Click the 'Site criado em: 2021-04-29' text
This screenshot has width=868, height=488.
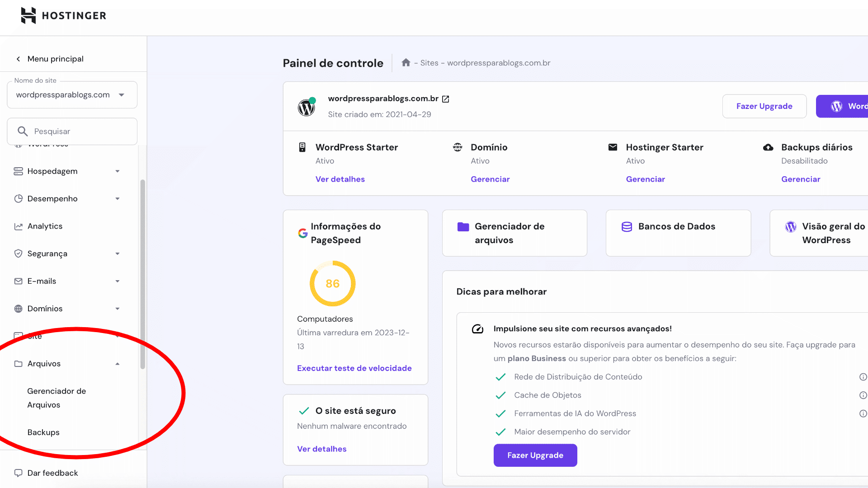click(379, 115)
